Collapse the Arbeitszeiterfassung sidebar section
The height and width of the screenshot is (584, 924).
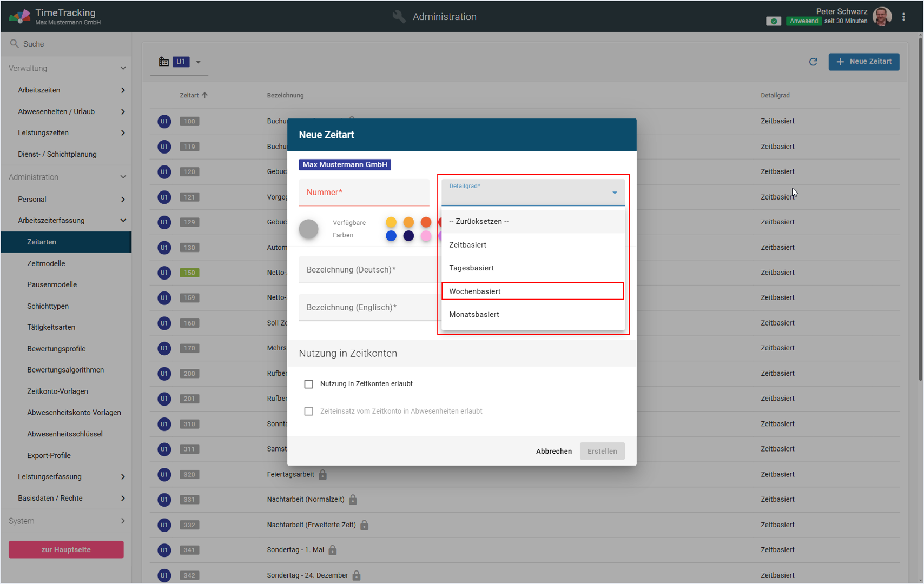[x=123, y=221]
